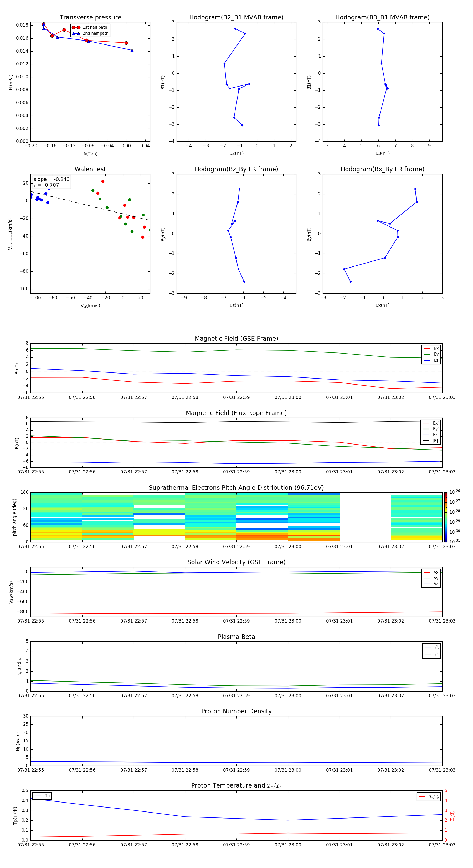Click 'Solar Wind Velocity (GSE Frame)' title
Image resolution: width=473 pixels, height=868 pixels.
point(236,562)
